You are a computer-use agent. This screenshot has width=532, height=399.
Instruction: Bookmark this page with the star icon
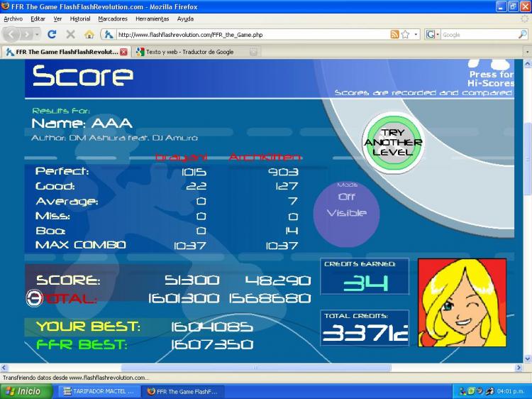[x=405, y=34]
